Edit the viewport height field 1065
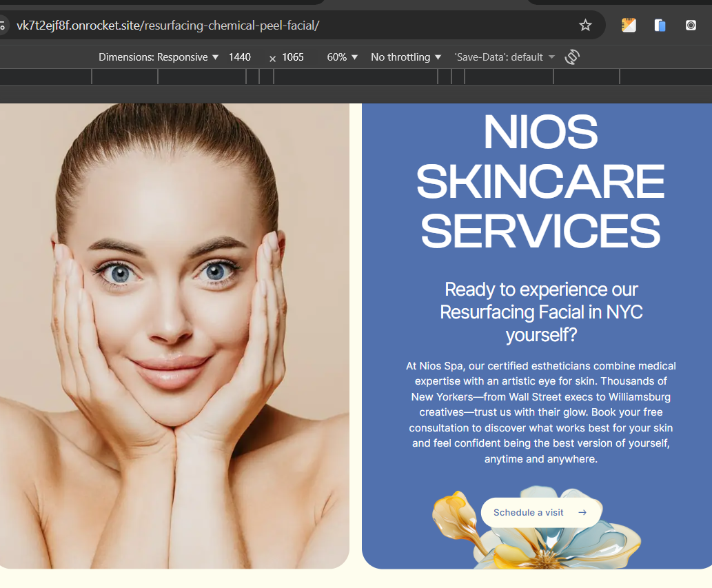712x588 pixels. coord(293,57)
